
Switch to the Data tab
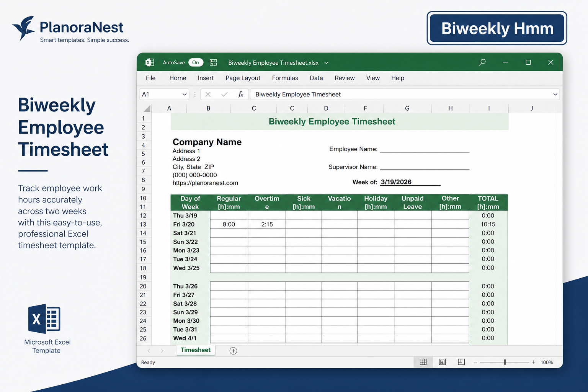316,78
